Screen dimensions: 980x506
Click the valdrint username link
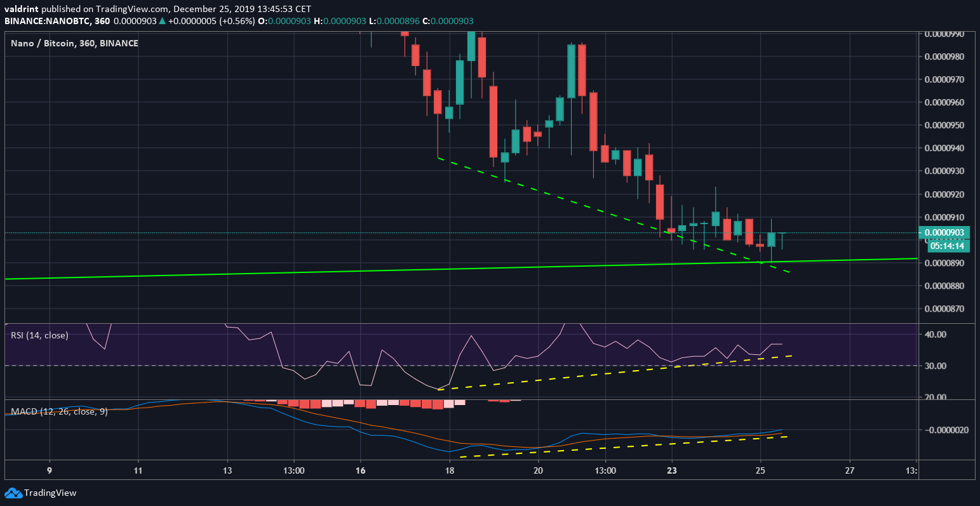click(x=21, y=9)
